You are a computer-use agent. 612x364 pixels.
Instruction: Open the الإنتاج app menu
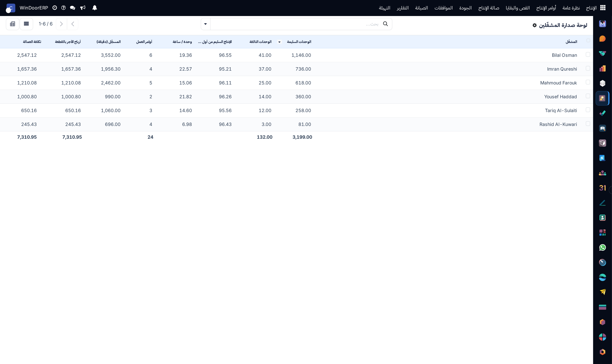pyautogui.click(x=591, y=8)
